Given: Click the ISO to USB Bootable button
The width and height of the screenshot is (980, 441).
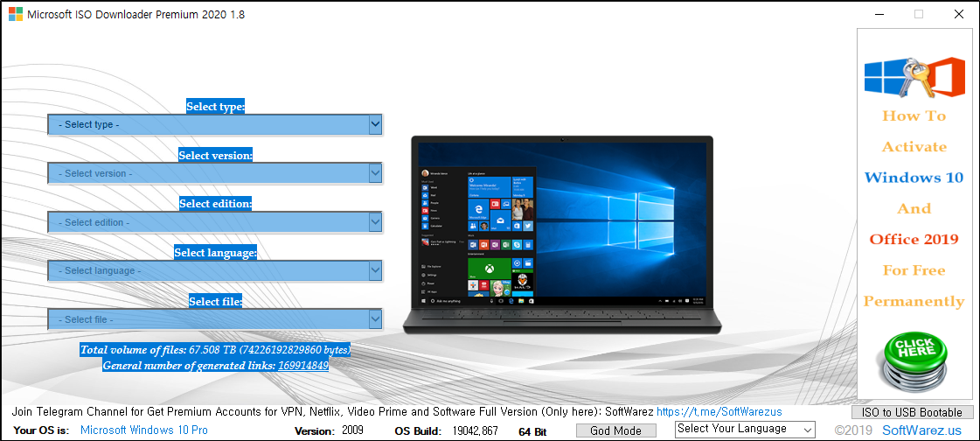Looking at the screenshot, I should (x=912, y=412).
